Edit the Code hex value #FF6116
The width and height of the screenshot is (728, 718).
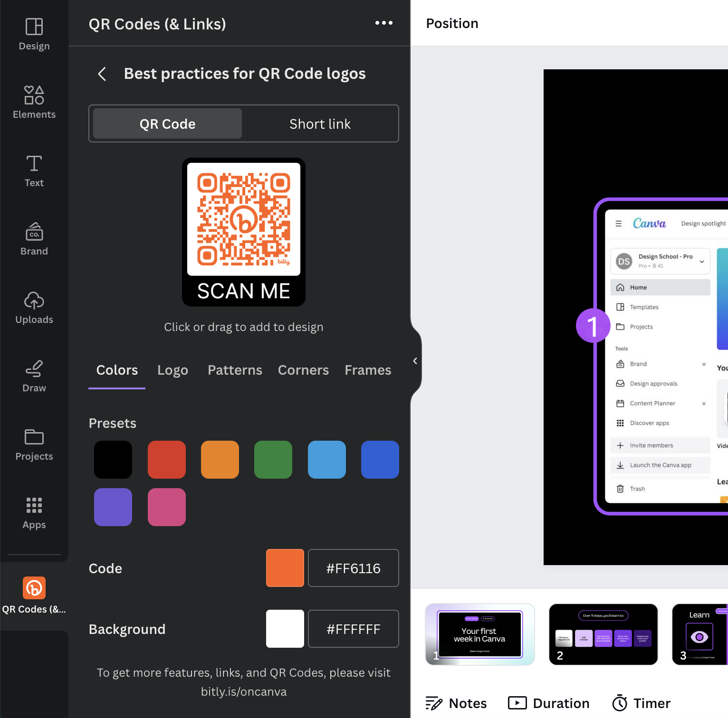(354, 568)
